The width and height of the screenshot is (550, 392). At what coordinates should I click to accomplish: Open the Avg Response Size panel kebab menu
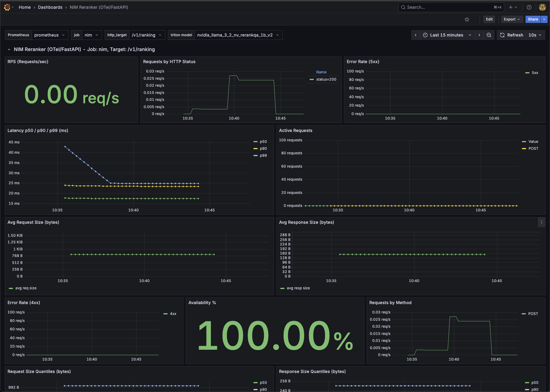point(542,222)
